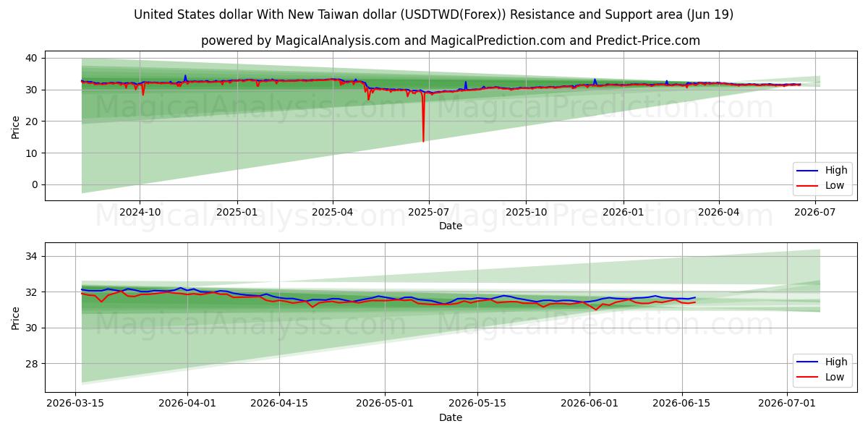Image resolution: width=868 pixels, height=434 pixels.
Task: Click the 2026-01 date tick label
Action: pos(623,213)
